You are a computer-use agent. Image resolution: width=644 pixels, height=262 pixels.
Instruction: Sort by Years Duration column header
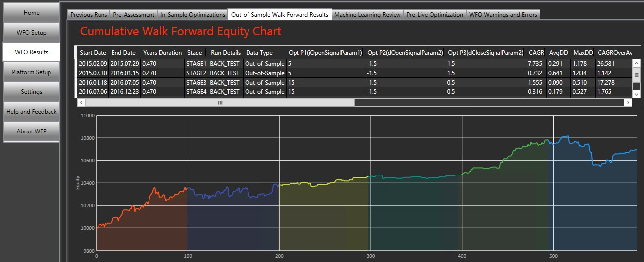tap(162, 53)
